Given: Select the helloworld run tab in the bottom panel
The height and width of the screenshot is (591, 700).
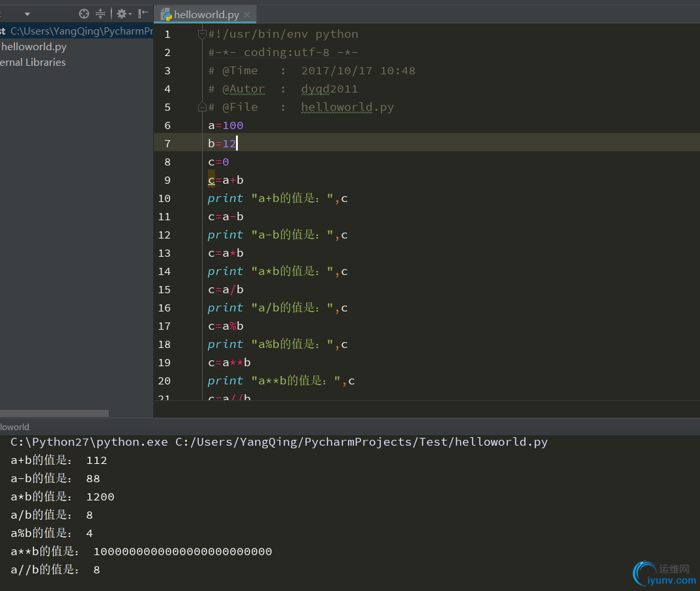Looking at the screenshot, I should [14, 427].
